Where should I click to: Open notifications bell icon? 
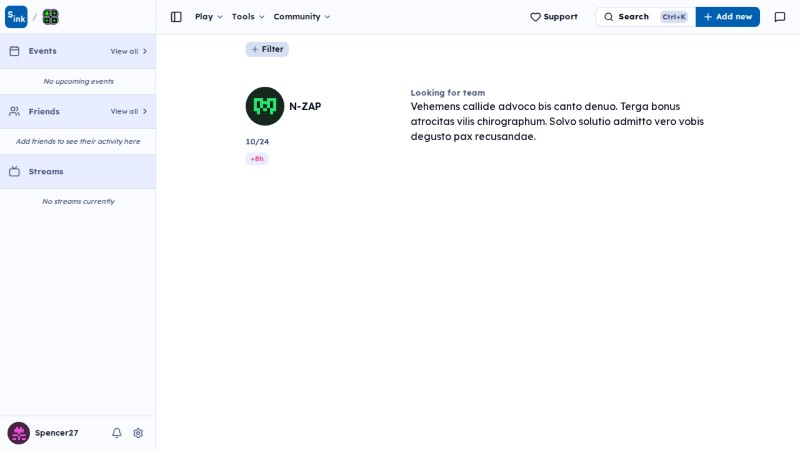click(x=117, y=433)
